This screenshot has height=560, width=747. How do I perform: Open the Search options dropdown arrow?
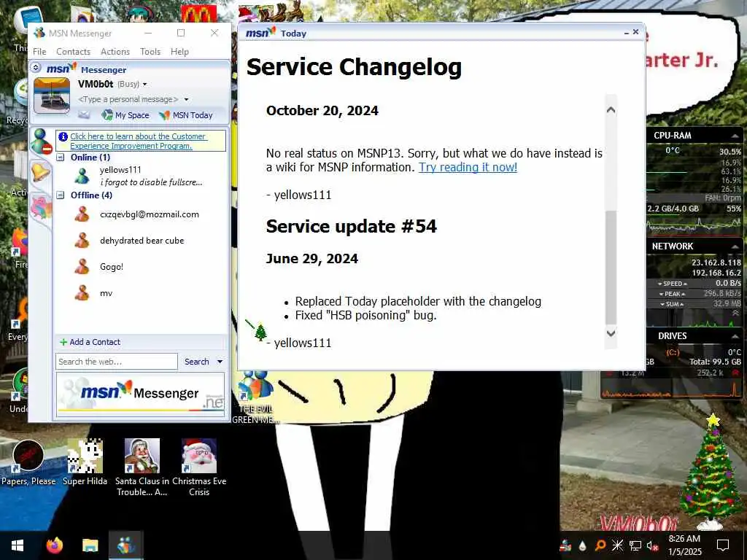point(220,362)
